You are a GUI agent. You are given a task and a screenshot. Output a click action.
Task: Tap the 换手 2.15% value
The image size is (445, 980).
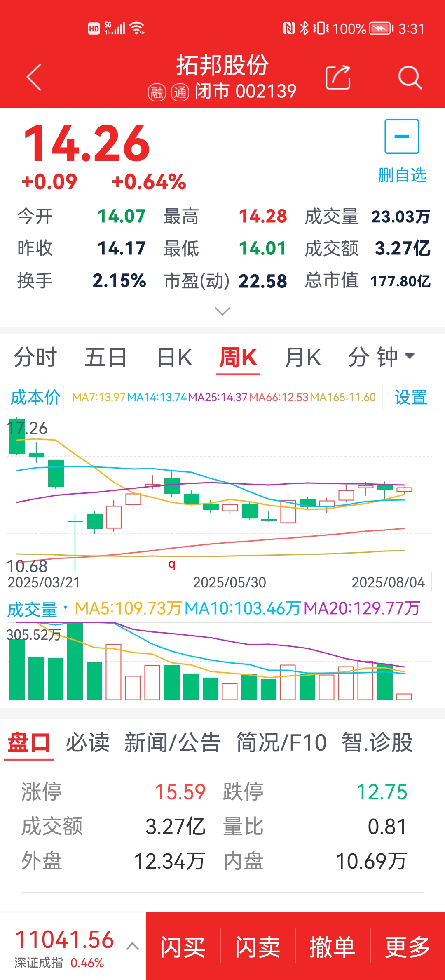pos(119,280)
